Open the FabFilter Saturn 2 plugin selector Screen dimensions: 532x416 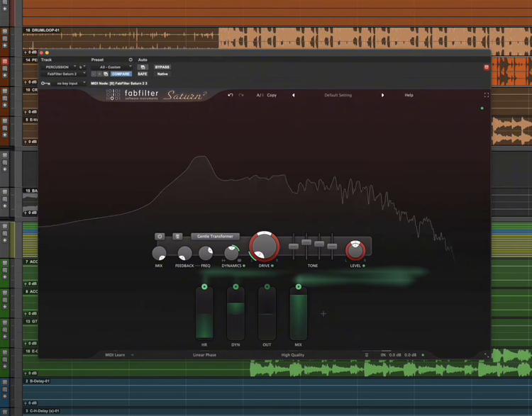[63, 74]
